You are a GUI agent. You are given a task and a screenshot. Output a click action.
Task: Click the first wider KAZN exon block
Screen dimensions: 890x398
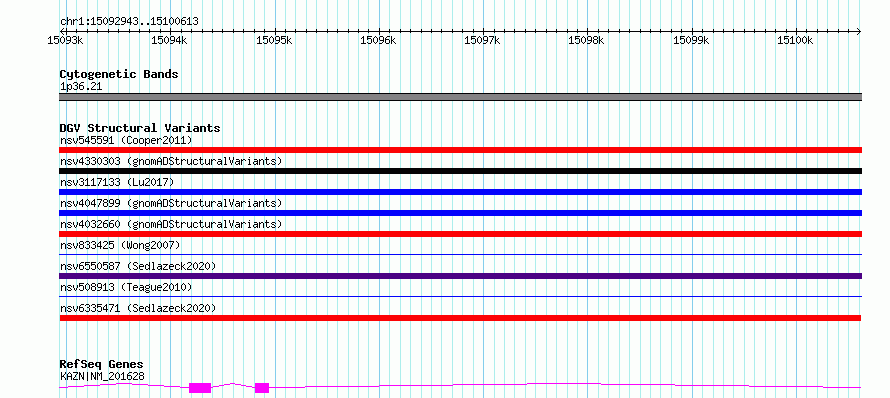(200, 388)
